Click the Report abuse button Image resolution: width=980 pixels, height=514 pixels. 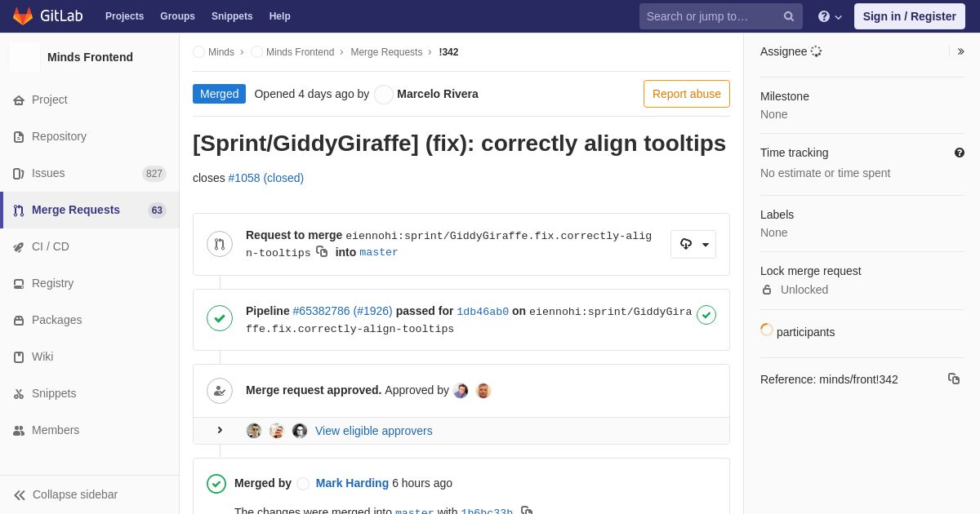pos(686,94)
